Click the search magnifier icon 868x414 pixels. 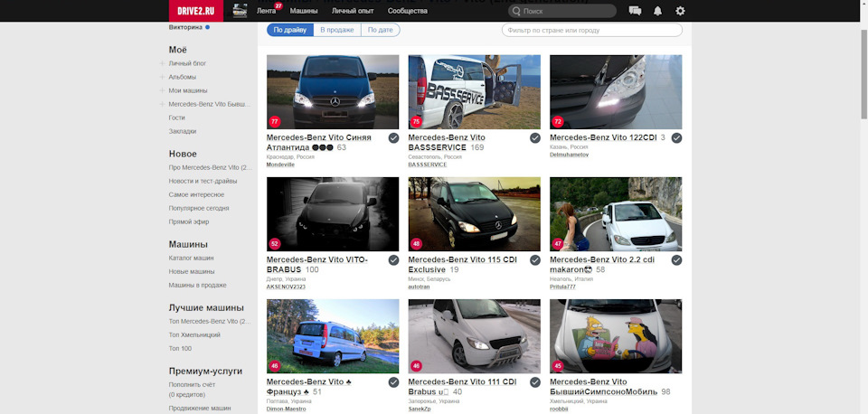(516, 11)
